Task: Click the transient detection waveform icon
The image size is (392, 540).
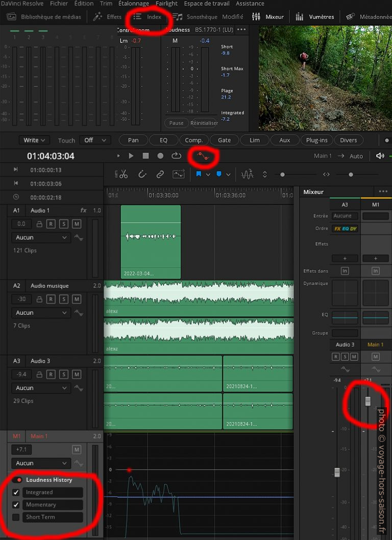Action: [x=248, y=175]
